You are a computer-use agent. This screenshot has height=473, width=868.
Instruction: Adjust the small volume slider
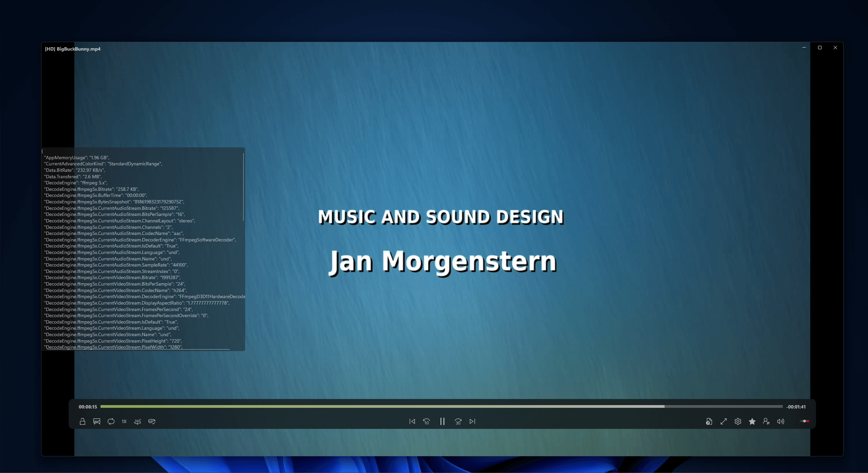click(804, 421)
